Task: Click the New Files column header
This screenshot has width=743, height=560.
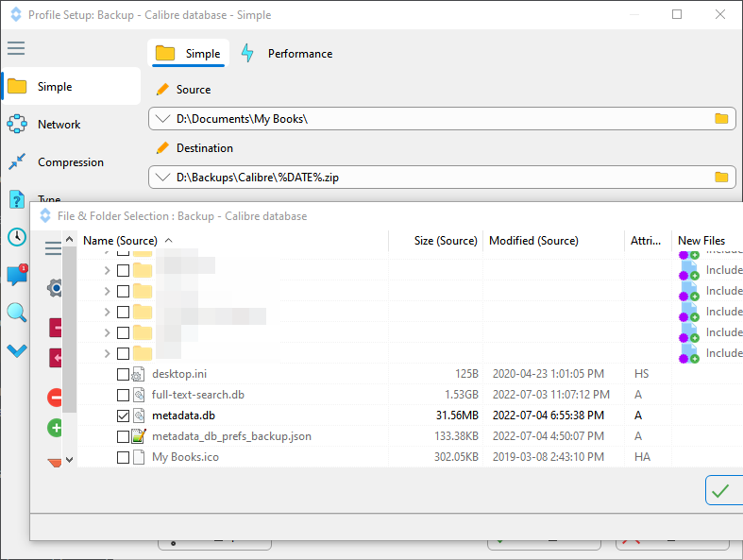Action: pyautogui.click(x=701, y=241)
